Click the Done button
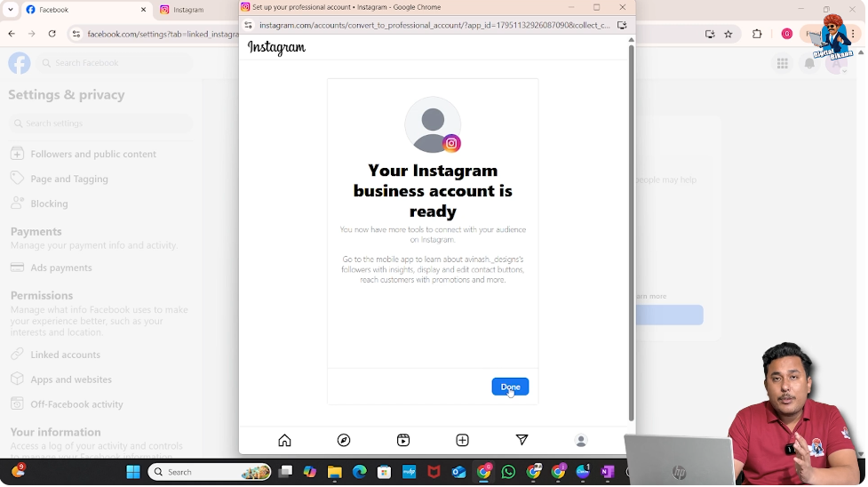This screenshot has width=868, height=487. (x=511, y=387)
